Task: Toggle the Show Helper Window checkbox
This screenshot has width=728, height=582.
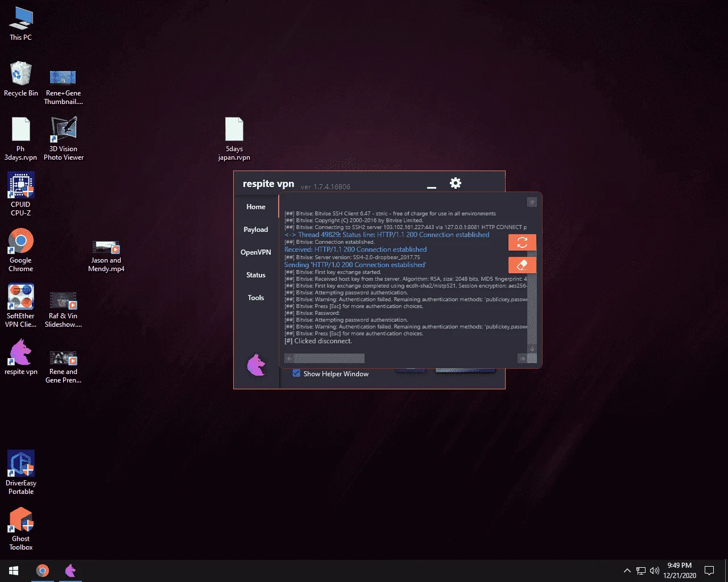Action: pyautogui.click(x=296, y=373)
